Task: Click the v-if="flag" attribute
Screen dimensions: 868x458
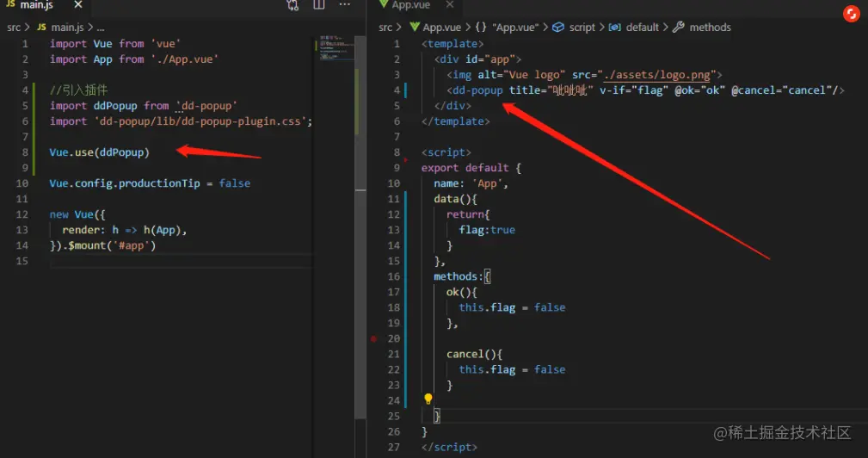Action: (x=633, y=90)
